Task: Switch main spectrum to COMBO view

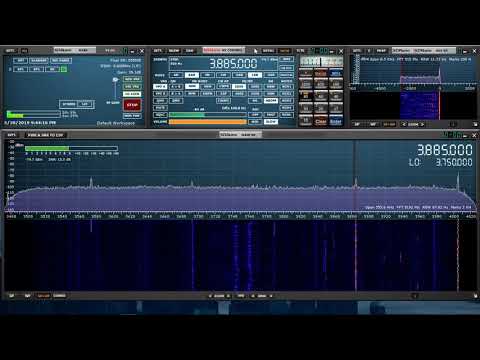Action: pyautogui.click(x=59, y=296)
